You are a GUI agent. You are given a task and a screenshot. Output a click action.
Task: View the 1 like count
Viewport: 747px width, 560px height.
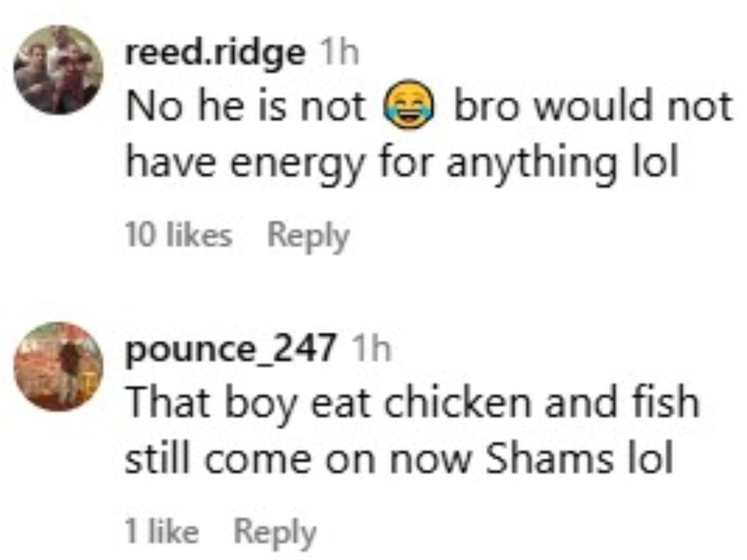coord(162,531)
